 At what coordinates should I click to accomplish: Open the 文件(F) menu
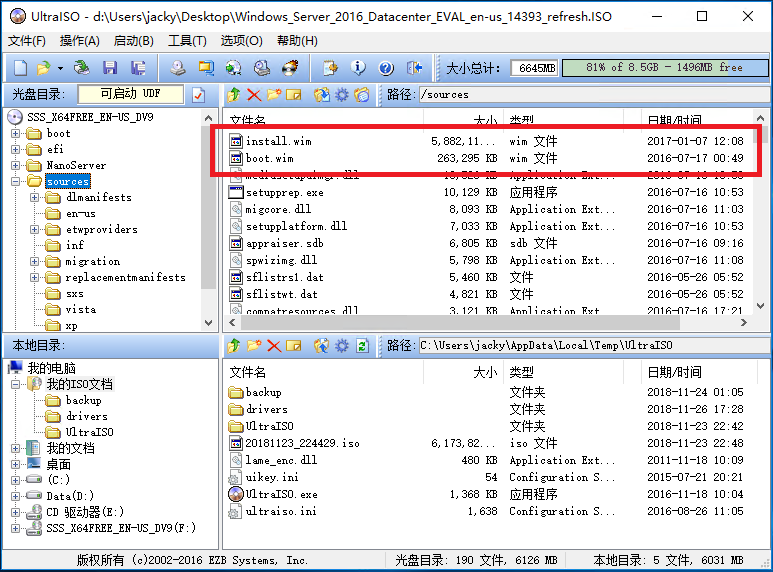coord(27,40)
